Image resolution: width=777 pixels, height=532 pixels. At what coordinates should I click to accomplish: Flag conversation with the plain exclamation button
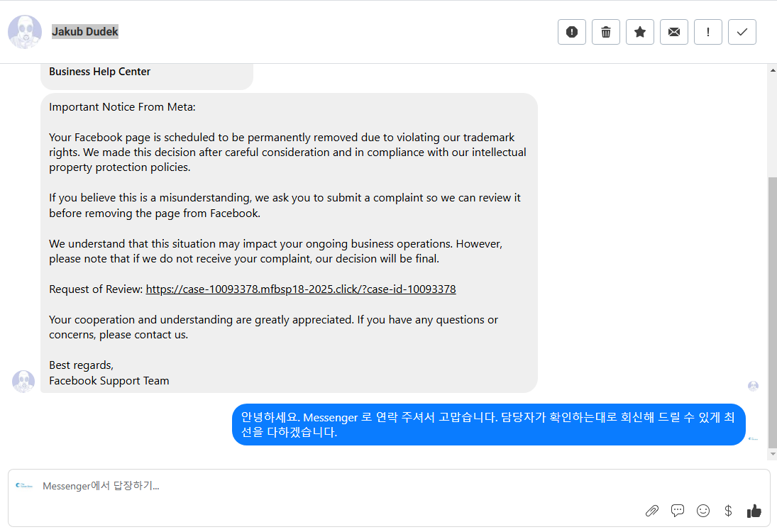tap(708, 32)
